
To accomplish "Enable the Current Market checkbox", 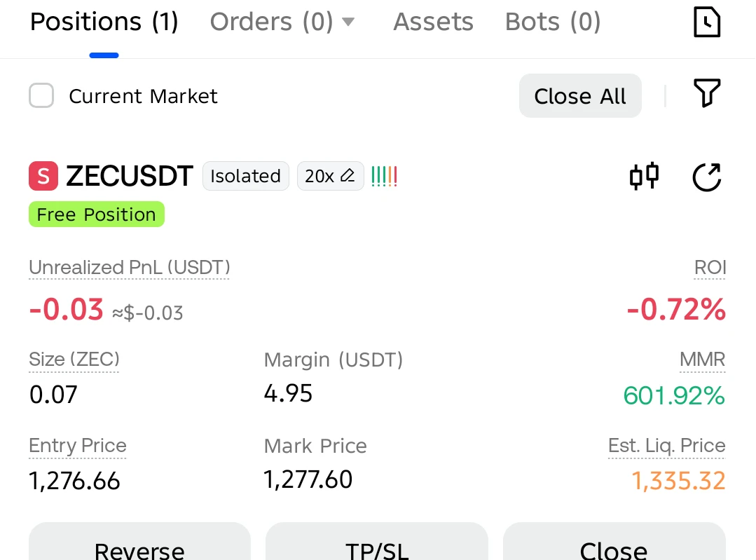I will 41,95.
